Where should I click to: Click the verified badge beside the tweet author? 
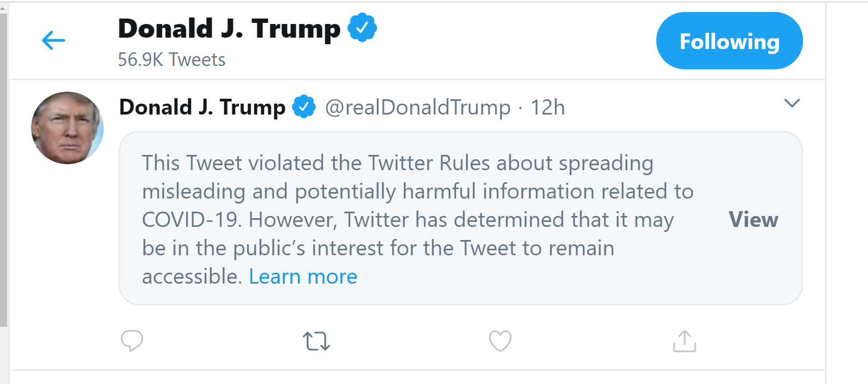(x=304, y=107)
